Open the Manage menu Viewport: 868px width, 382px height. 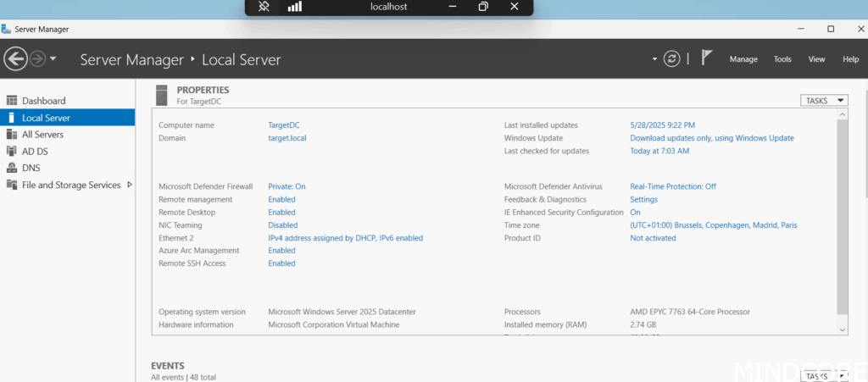[743, 59]
